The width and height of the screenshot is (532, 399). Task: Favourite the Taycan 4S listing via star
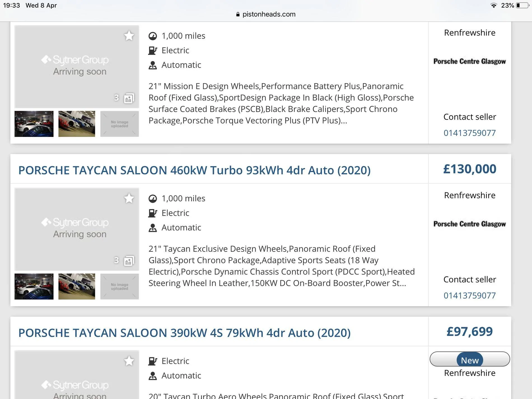click(x=129, y=361)
